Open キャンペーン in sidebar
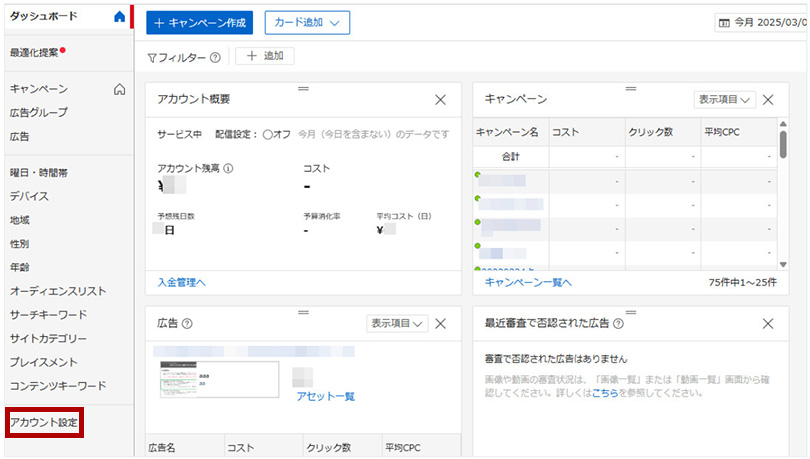810x459 pixels. pyautogui.click(x=39, y=89)
